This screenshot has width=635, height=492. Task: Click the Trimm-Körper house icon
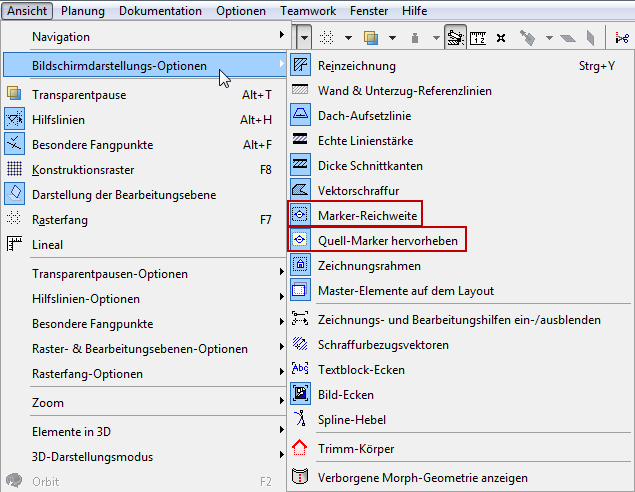300,447
